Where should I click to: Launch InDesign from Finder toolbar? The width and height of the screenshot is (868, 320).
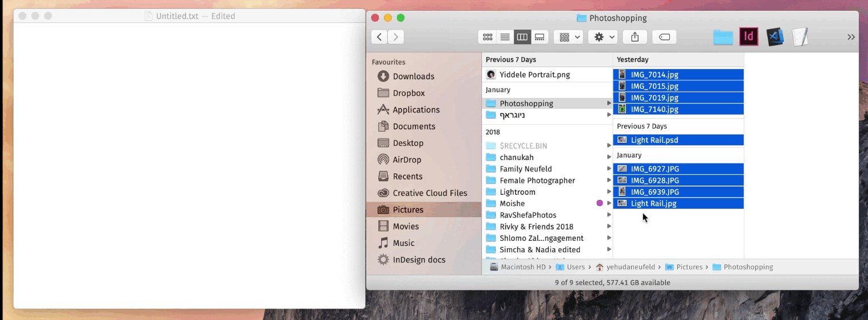(x=748, y=37)
